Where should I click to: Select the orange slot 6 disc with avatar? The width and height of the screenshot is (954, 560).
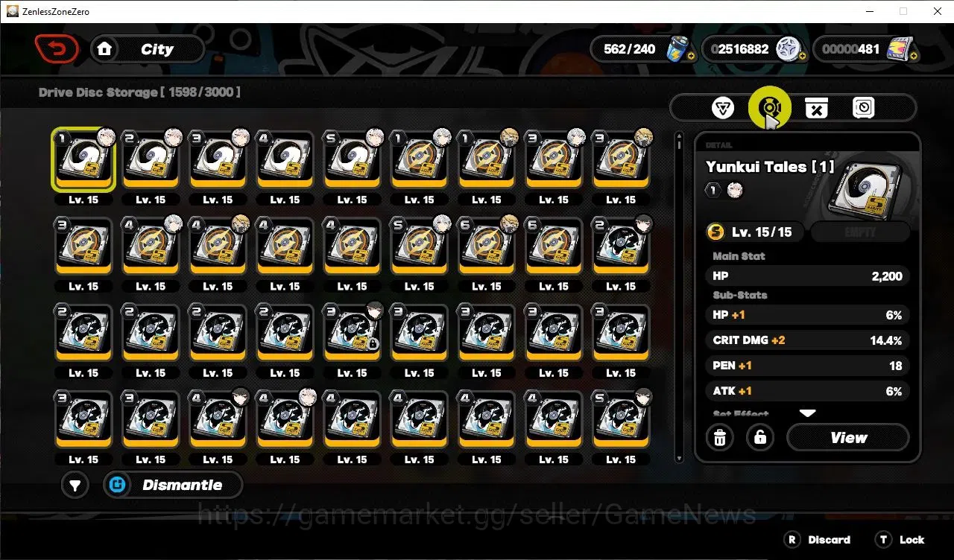[486, 246]
